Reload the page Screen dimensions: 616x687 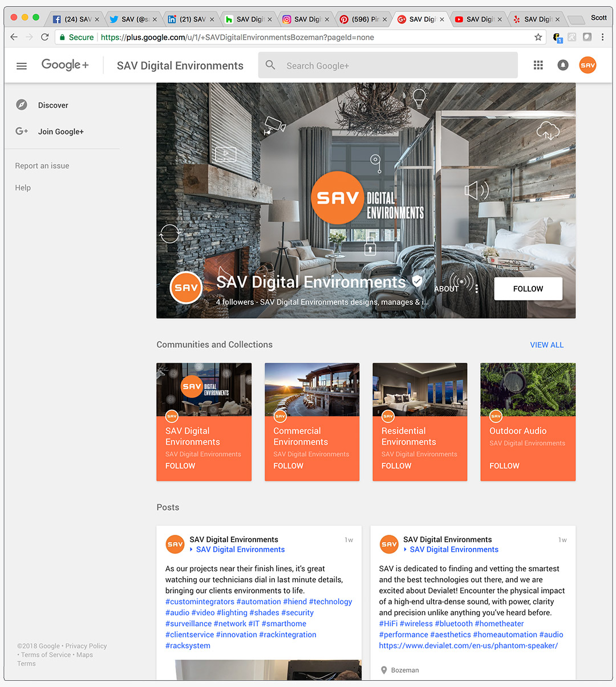(x=45, y=37)
